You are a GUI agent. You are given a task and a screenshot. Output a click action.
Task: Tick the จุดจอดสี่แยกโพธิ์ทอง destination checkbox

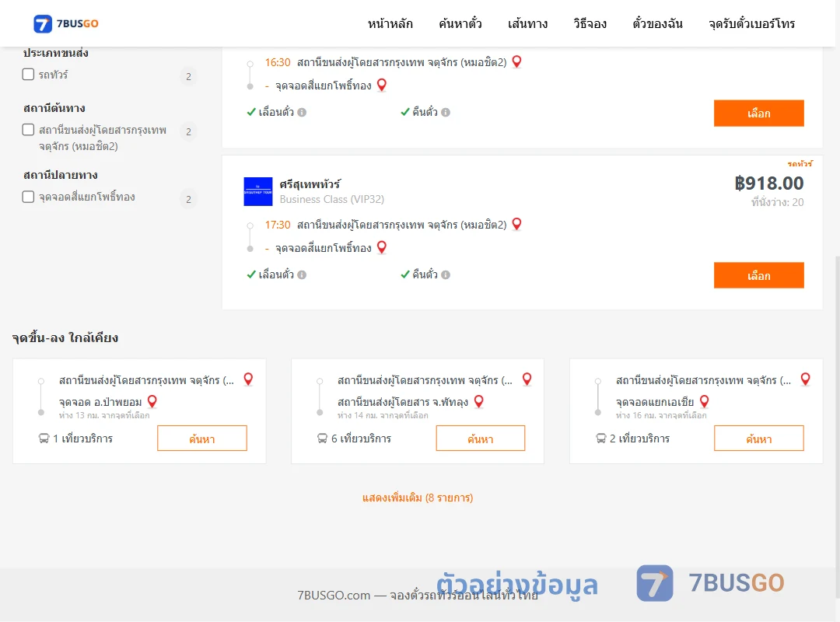(29, 197)
